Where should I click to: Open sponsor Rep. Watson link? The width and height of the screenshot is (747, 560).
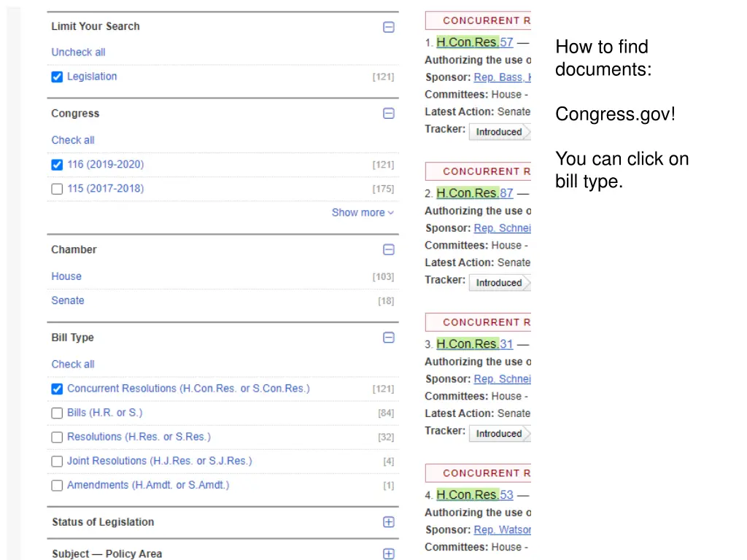coord(502,529)
